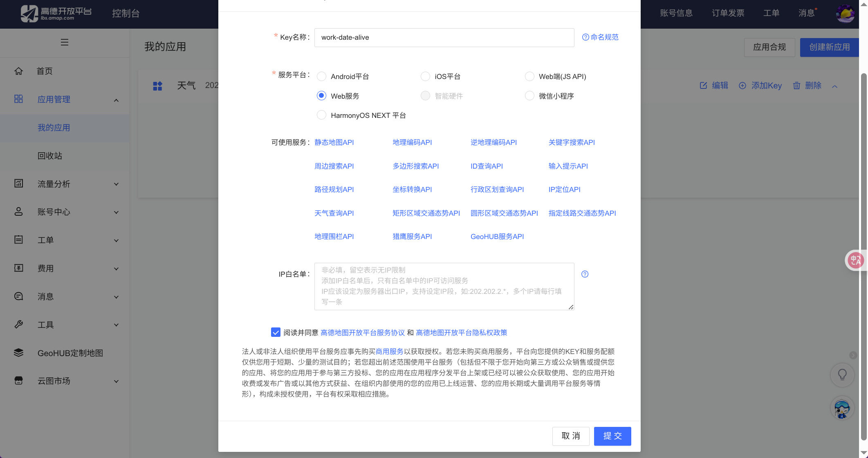
Task: Open the 天气查询API link
Action: (x=334, y=213)
